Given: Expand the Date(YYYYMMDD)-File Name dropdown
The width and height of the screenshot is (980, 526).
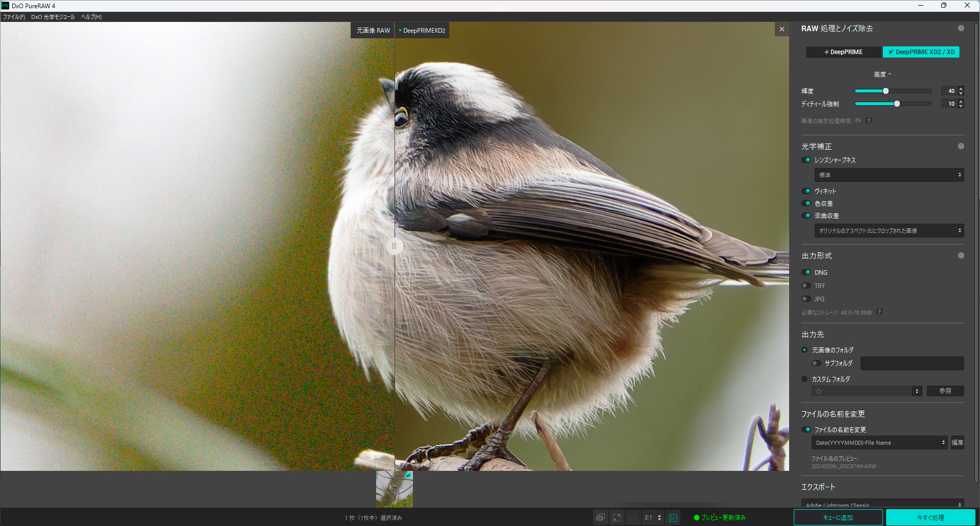Looking at the screenshot, I should (x=879, y=443).
